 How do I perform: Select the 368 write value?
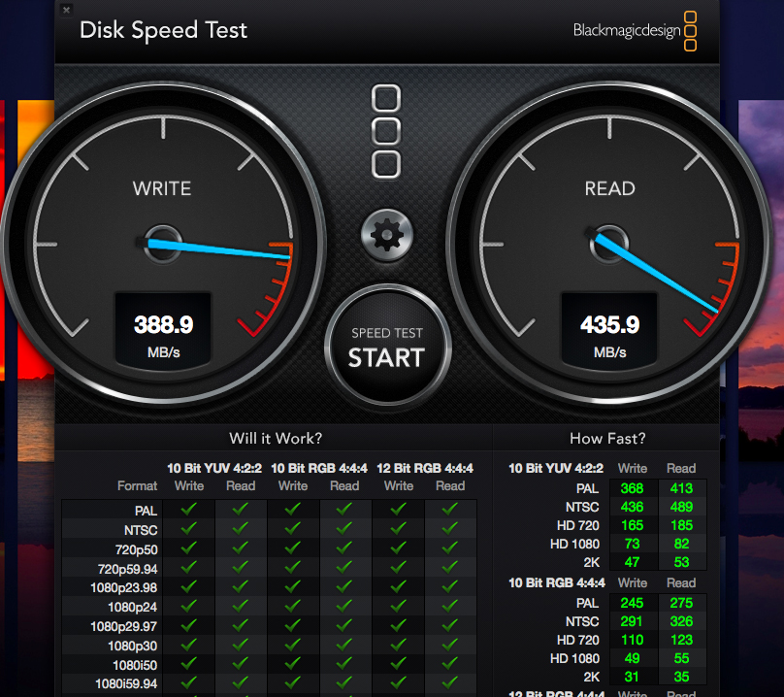632,488
